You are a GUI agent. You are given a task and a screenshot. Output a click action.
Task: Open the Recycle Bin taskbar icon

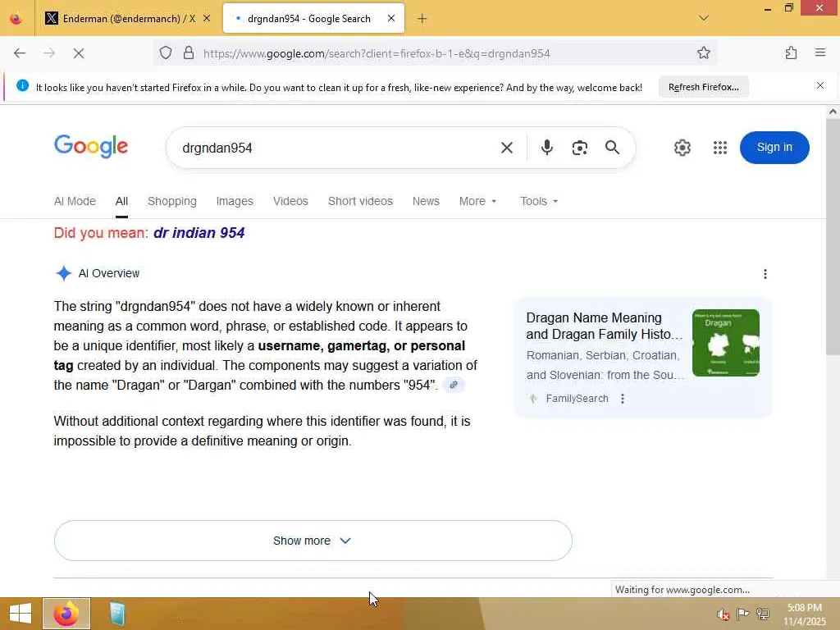coord(116,614)
